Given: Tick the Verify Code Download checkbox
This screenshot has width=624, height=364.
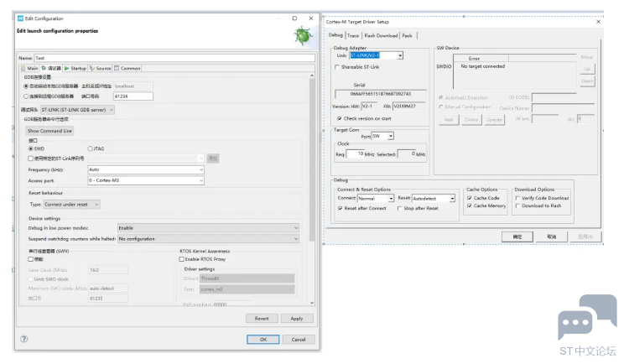Looking at the screenshot, I should [x=517, y=198].
